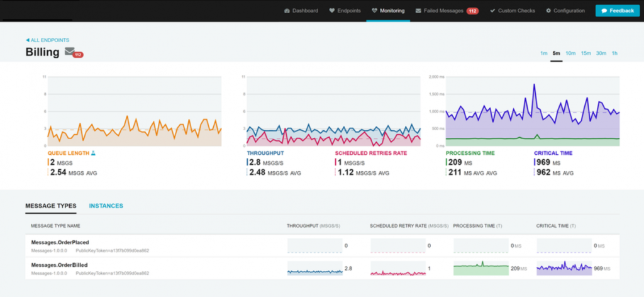Click the red 112 badge on Failed Messages

coord(472,11)
